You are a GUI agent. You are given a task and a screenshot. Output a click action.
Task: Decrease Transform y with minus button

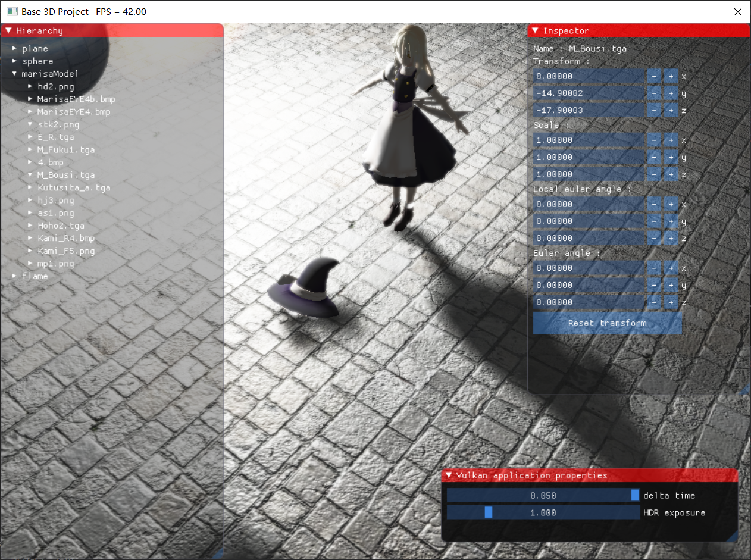coord(653,93)
